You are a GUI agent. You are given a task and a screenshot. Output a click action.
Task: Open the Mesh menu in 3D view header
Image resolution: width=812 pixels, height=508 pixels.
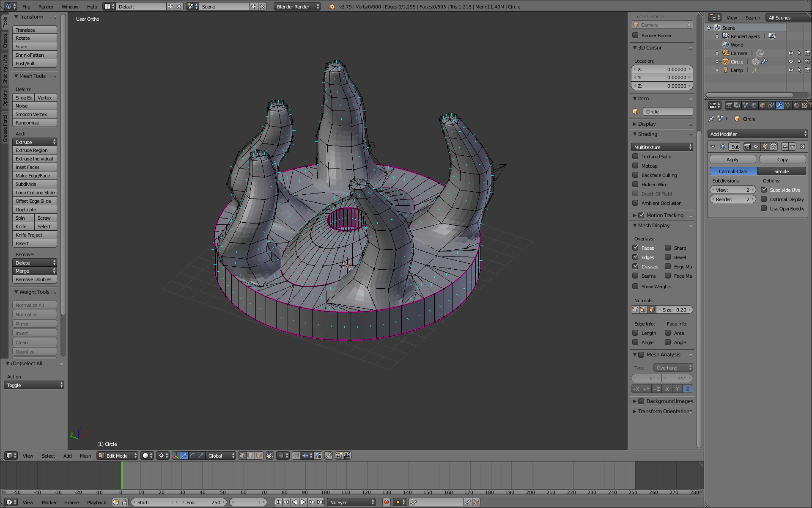85,456
